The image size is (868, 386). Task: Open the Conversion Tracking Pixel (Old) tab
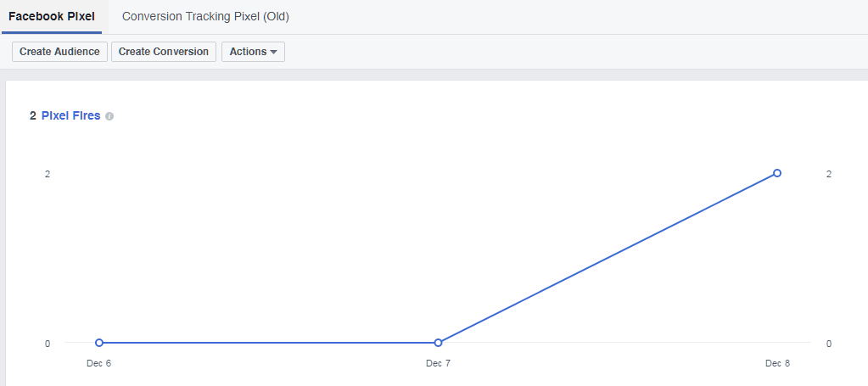pos(205,17)
